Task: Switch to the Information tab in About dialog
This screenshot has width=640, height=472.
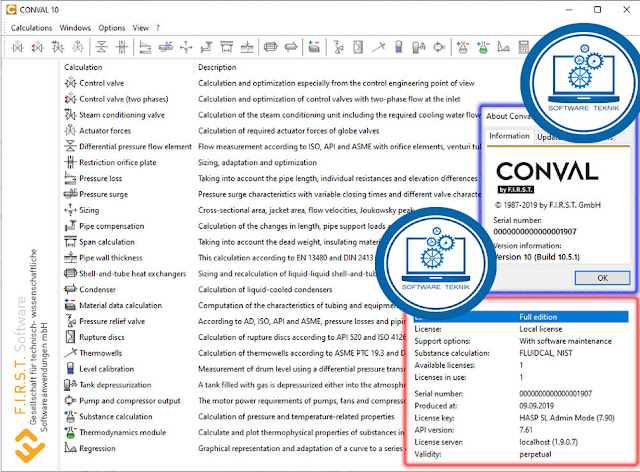Action: (x=509, y=136)
